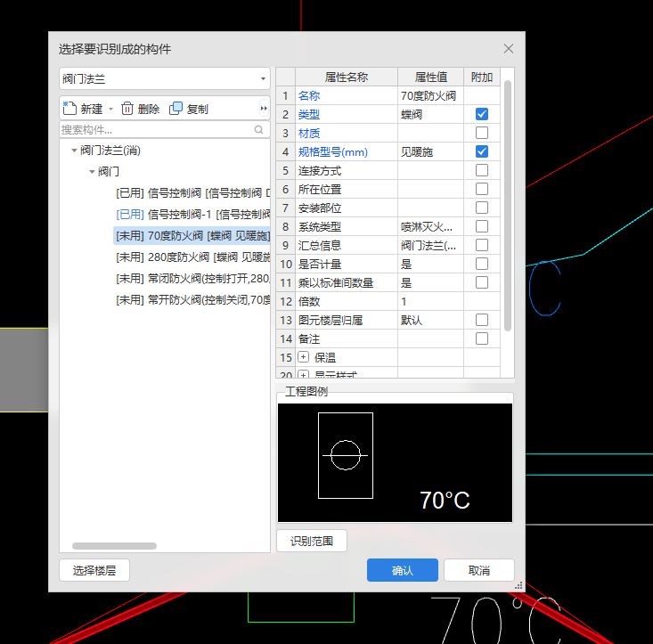Click the 乘以标准间数量 value cell 是

pyautogui.click(x=430, y=283)
